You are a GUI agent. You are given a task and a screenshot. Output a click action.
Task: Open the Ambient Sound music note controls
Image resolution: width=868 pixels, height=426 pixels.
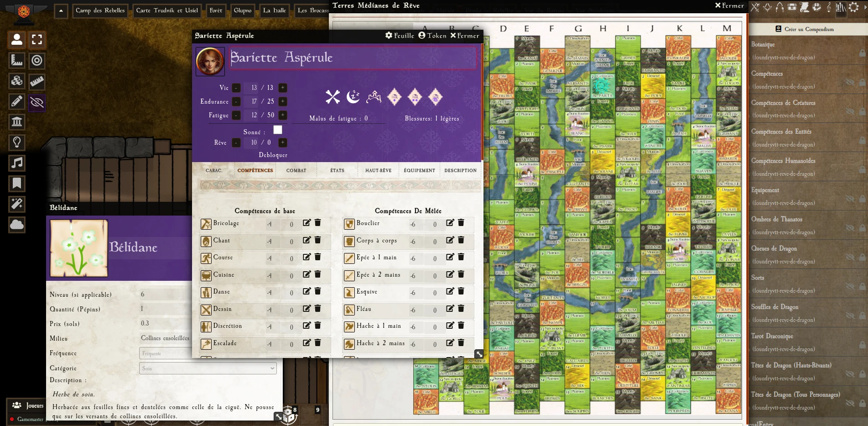pos(17,163)
